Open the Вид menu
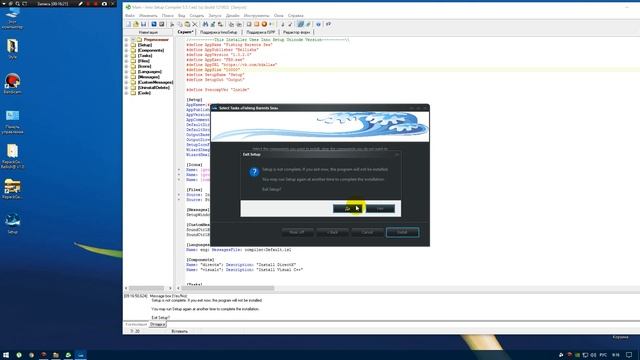 [x=182, y=16]
